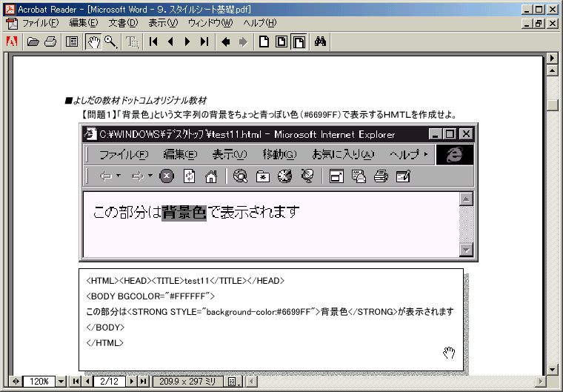
Task: Go to last page from status bar
Action: (143, 381)
